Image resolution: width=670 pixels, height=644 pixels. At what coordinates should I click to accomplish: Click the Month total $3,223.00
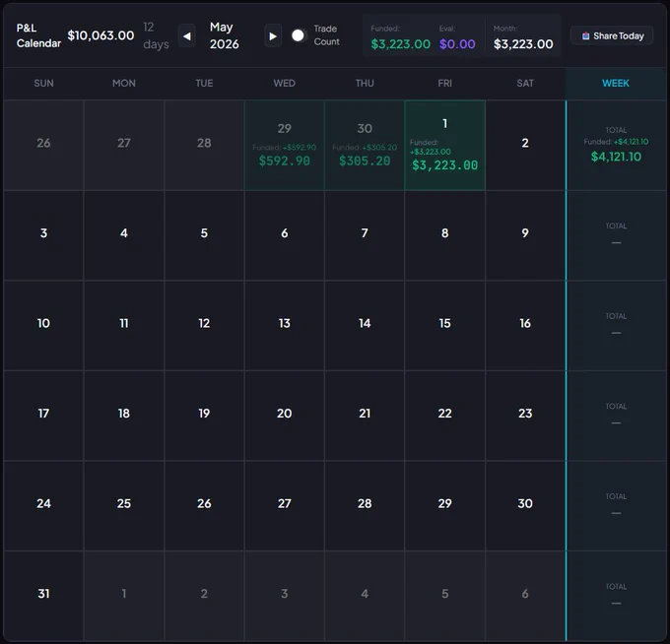(523, 44)
